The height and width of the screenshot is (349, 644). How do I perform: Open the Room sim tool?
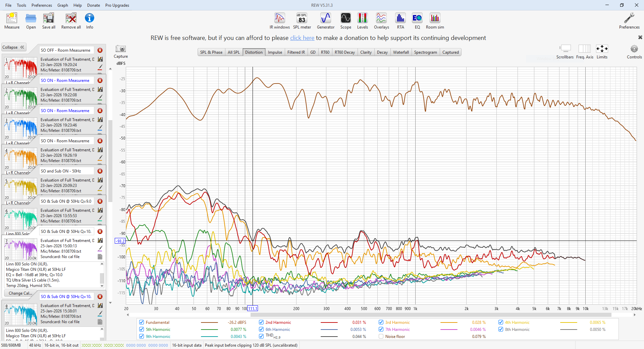click(435, 21)
